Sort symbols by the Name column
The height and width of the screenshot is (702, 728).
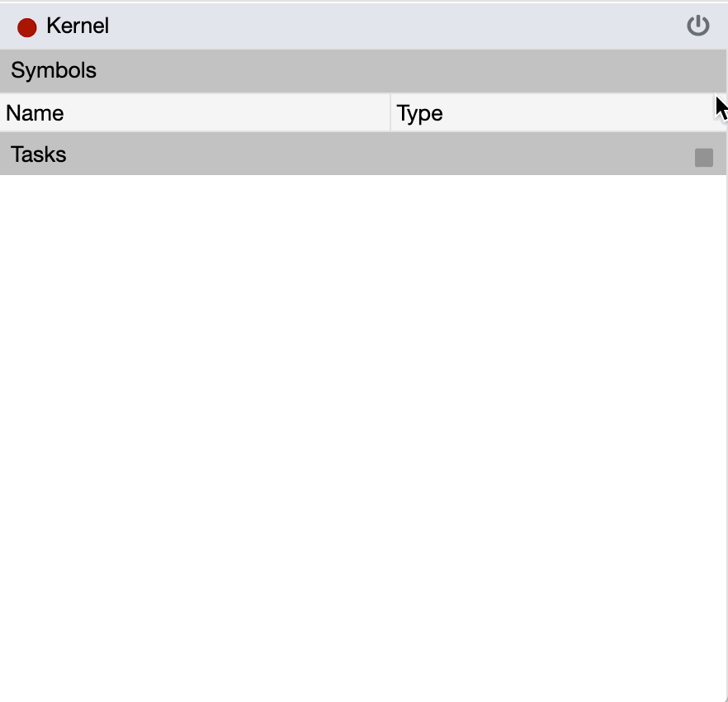pos(195,113)
